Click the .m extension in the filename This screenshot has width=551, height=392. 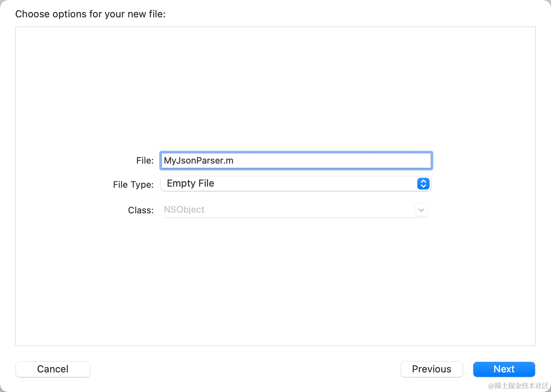[x=229, y=161]
